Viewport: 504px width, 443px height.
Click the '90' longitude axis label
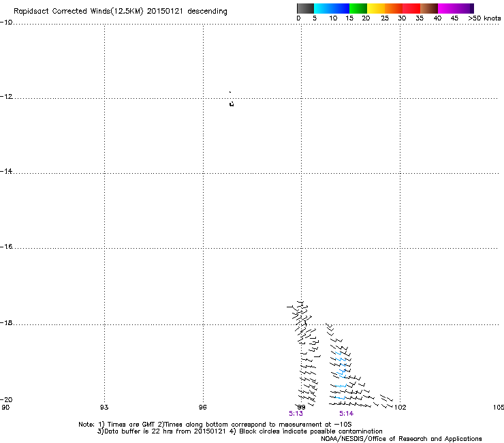tap(5, 408)
